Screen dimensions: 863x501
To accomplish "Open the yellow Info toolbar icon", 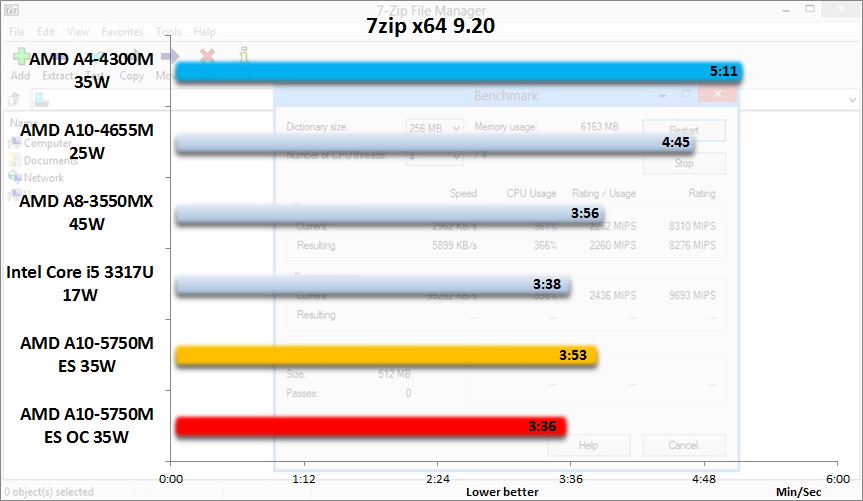I will pyautogui.click(x=244, y=55).
